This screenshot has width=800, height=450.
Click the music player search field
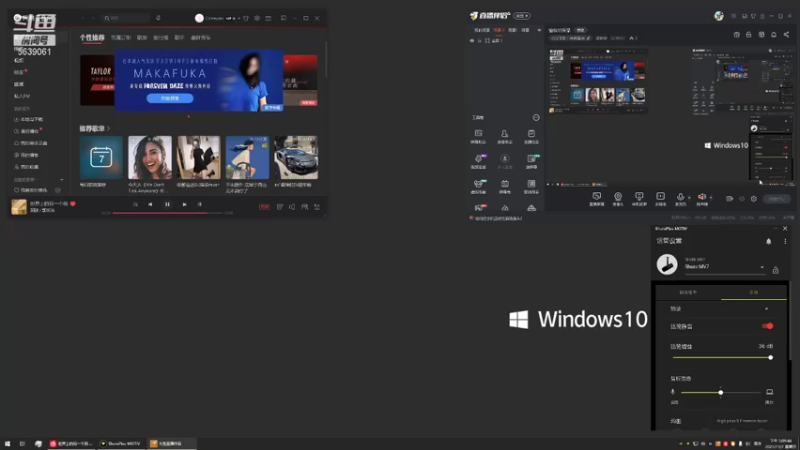tap(127, 18)
